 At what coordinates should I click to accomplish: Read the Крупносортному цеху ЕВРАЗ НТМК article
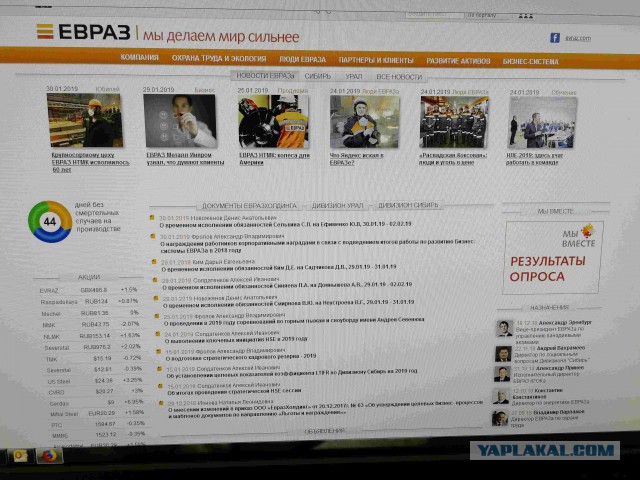[91, 162]
